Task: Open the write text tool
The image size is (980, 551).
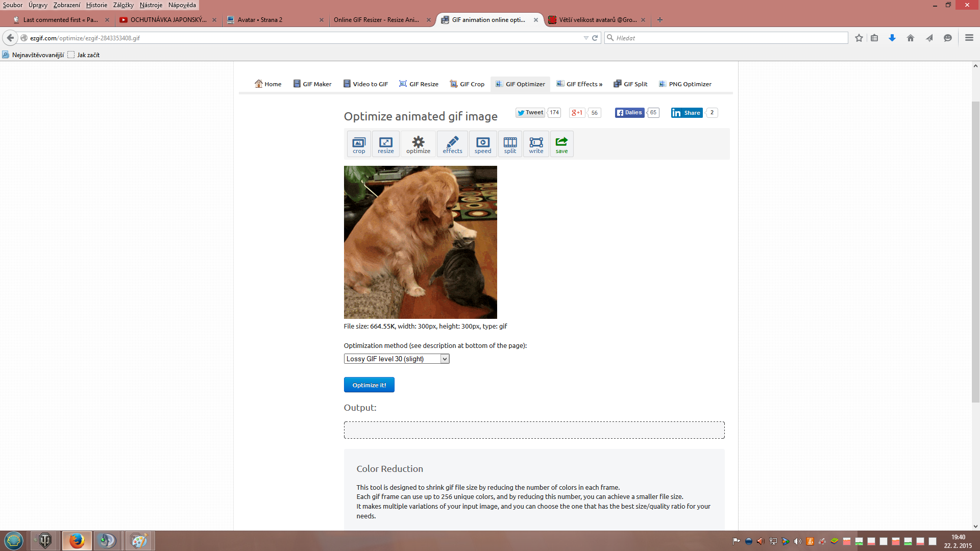Action: (536, 144)
